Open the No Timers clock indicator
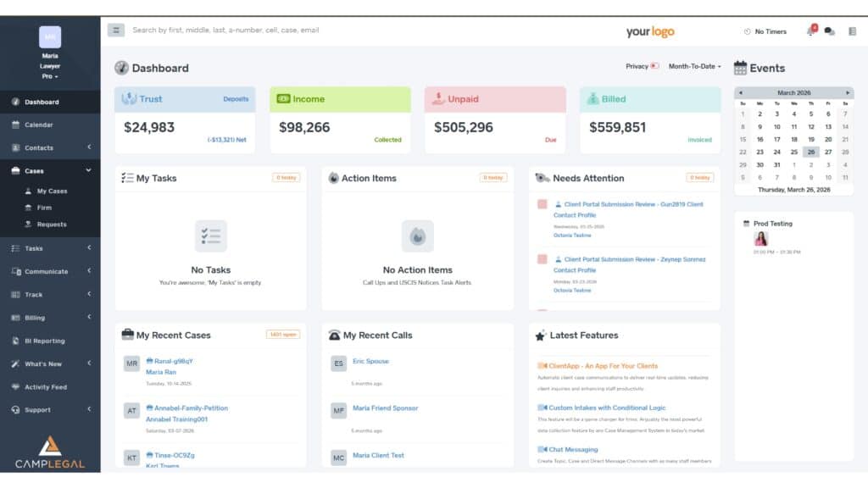Screen dimensions: 868x488 pyautogui.click(x=765, y=31)
